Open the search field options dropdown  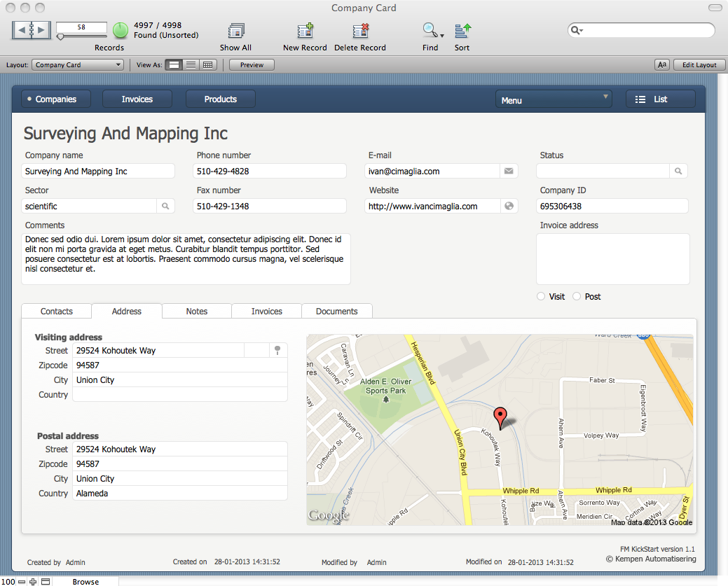(x=577, y=31)
